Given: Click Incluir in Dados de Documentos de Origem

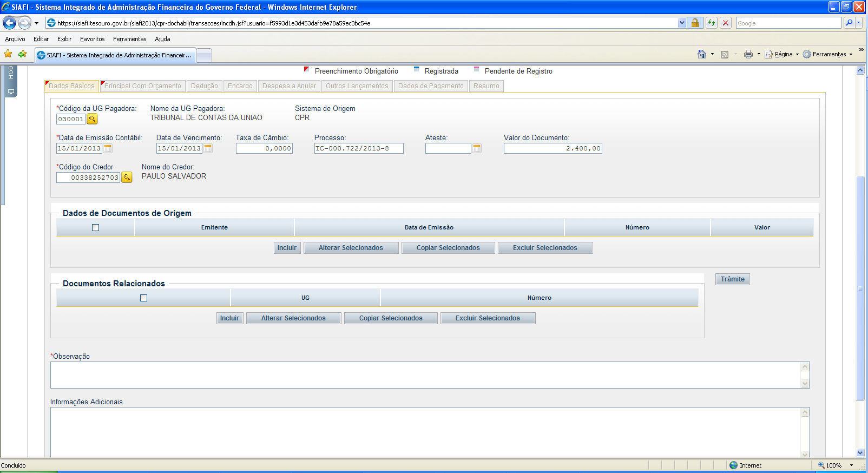Looking at the screenshot, I should pos(287,248).
